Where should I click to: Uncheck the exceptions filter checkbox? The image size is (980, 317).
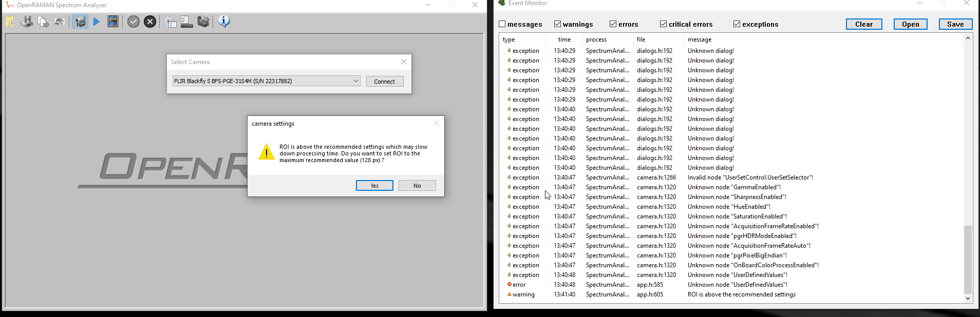click(737, 24)
